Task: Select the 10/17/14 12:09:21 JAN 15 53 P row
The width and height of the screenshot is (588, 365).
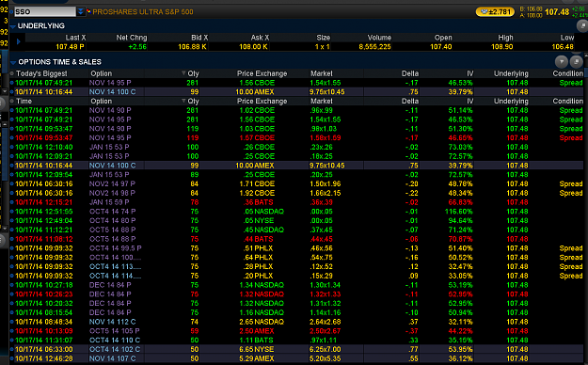Action: [298, 156]
